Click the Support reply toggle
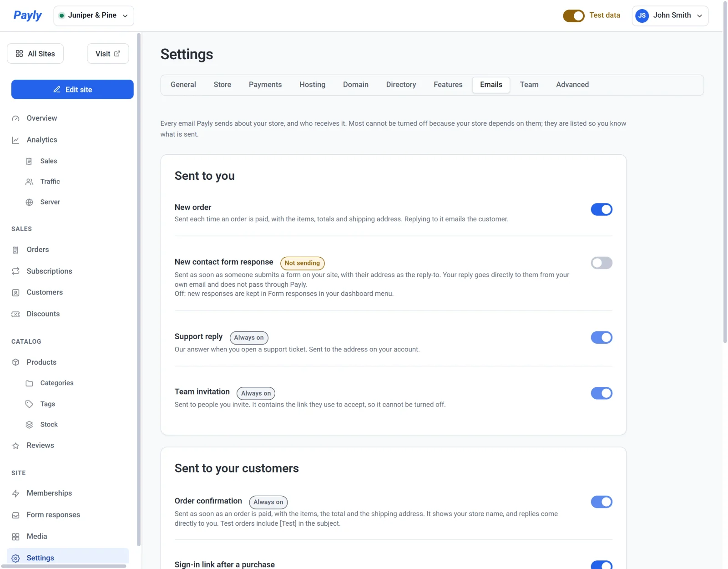728x569 pixels. point(602,337)
